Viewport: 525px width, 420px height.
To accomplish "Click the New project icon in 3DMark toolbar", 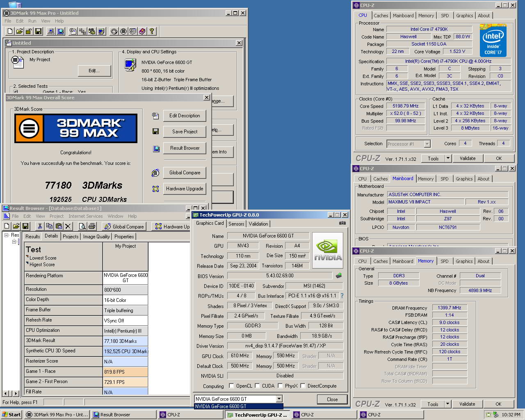I will coord(10,31).
